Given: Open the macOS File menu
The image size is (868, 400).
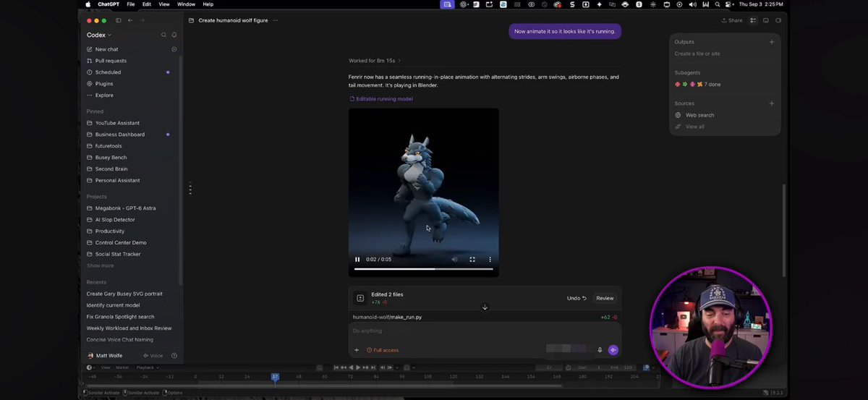Looking at the screenshot, I should (131, 4).
